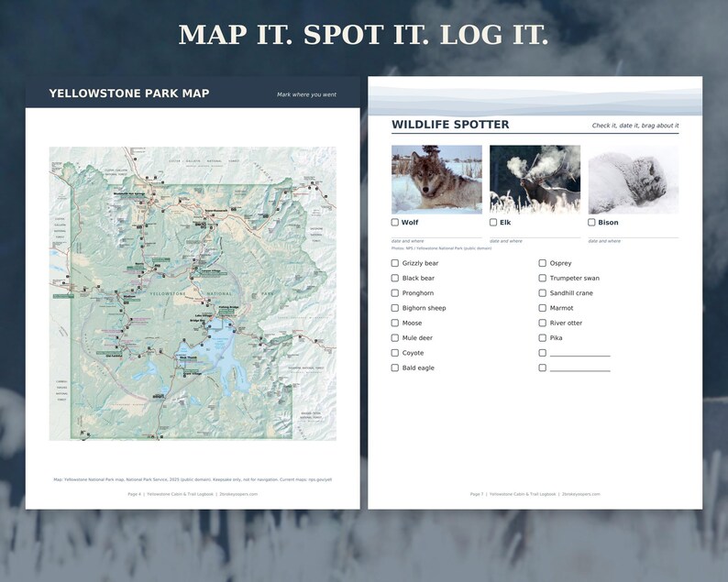Image resolution: width=728 pixels, height=582 pixels.
Task: Check the first blank write-in checkbox
Action: coord(542,353)
